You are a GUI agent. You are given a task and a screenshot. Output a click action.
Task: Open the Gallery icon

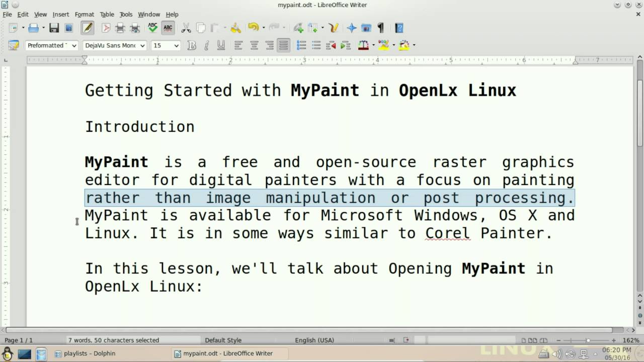[x=366, y=28]
